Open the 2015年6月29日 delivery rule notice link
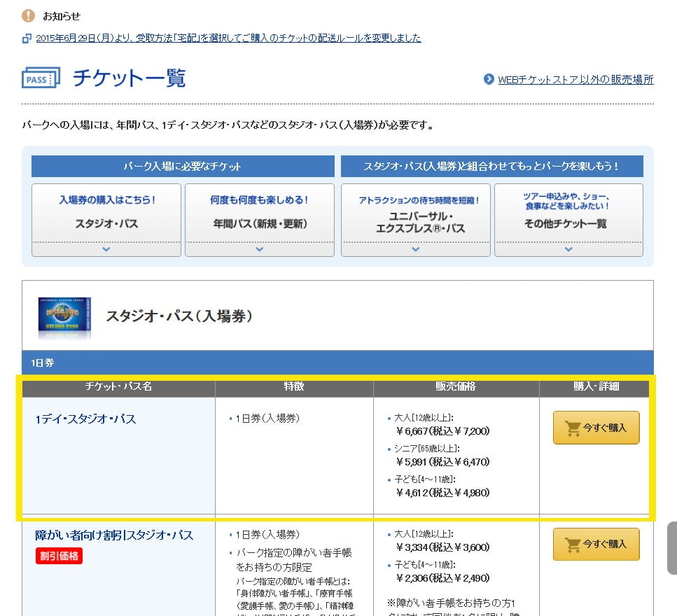 click(228, 38)
